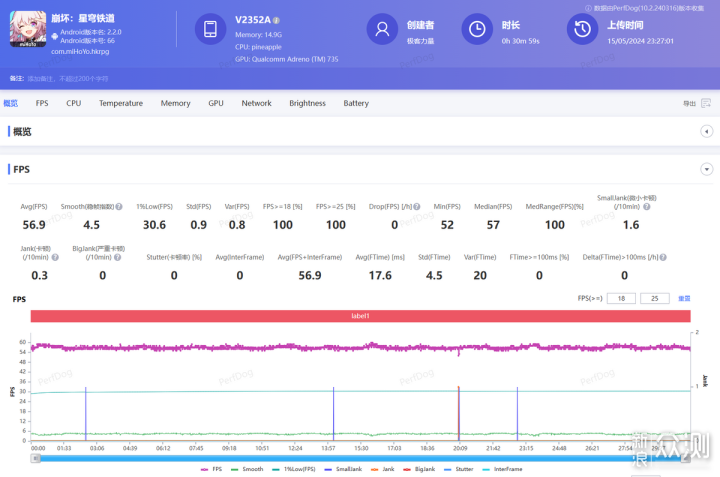Screen dimensions: 720x477
Task: Click the blue reset link beside FPS thresholds
Action: [x=685, y=298]
